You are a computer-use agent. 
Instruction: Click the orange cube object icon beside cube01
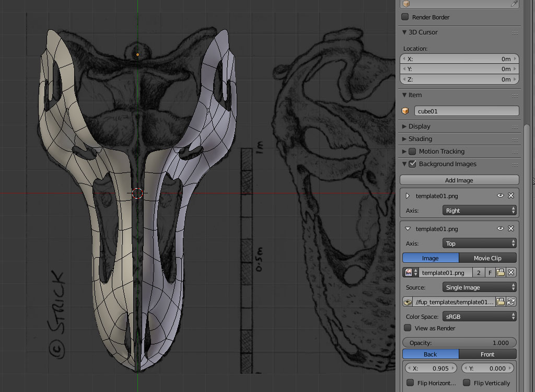pyautogui.click(x=405, y=111)
